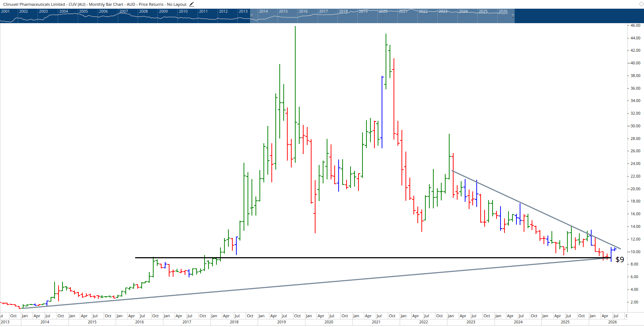Click the 2024 year label on the date axis

pyautogui.click(x=518, y=322)
